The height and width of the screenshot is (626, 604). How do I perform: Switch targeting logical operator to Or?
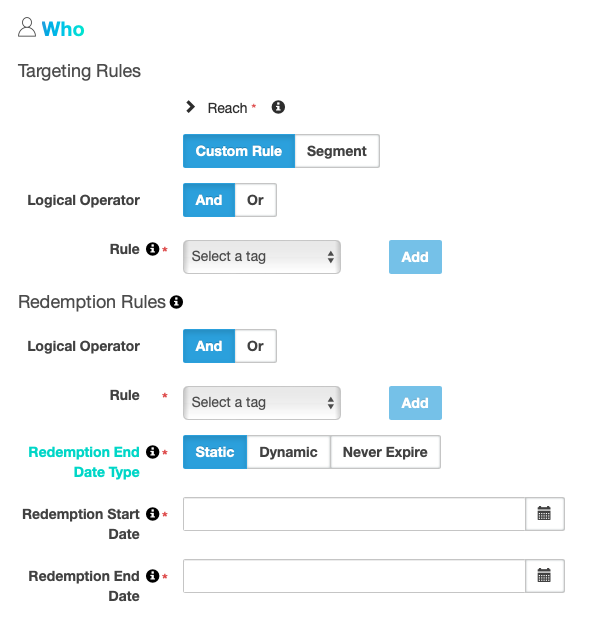pos(255,200)
